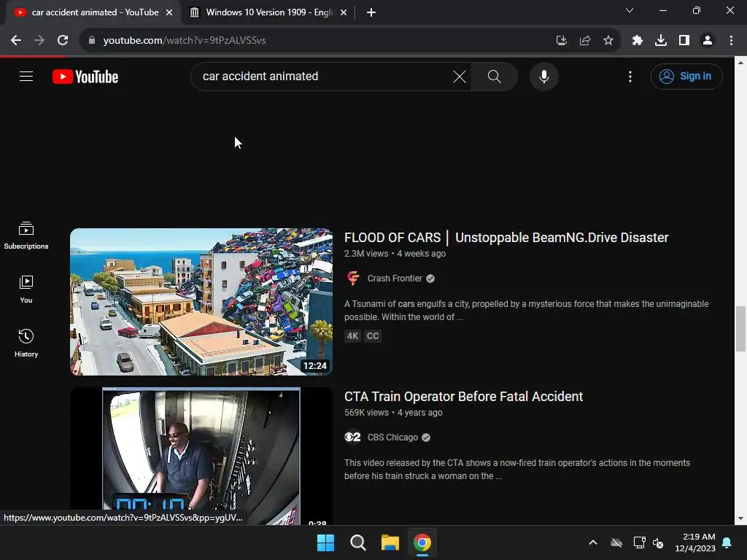This screenshot has width=747, height=560.
Task: Click scrollbar down arrow
Action: coord(740,518)
